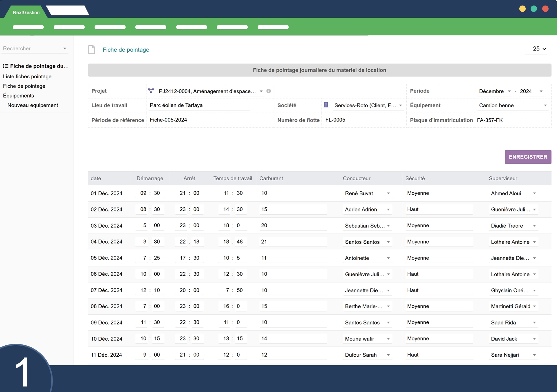Click the info icon next to Projet dropdown
Viewport: 557px width, 392px height.
tap(269, 91)
